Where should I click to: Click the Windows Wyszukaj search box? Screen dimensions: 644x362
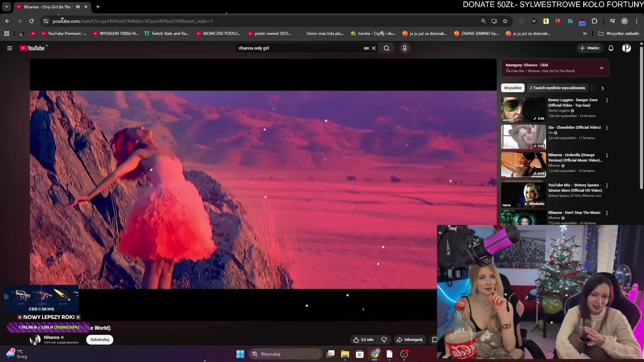coord(285,354)
